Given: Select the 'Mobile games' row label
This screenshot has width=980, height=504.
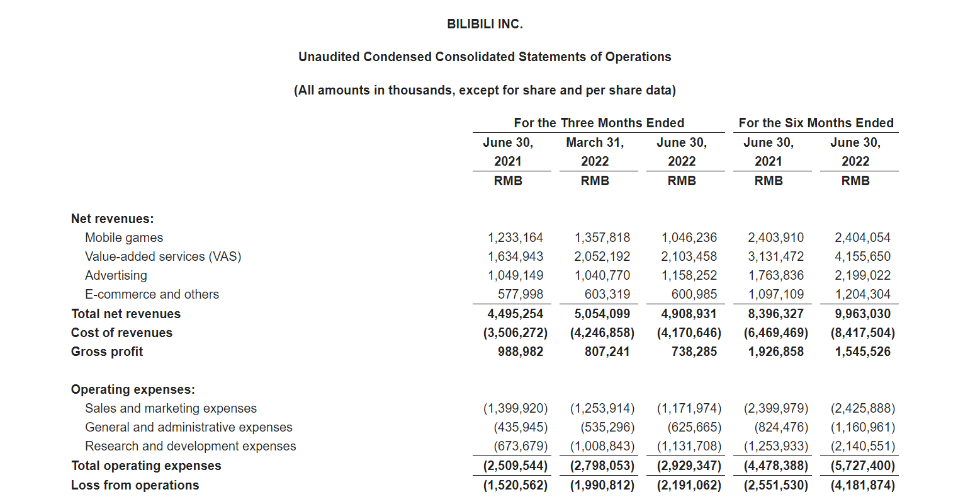Looking at the screenshot, I should pyautogui.click(x=124, y=238).
